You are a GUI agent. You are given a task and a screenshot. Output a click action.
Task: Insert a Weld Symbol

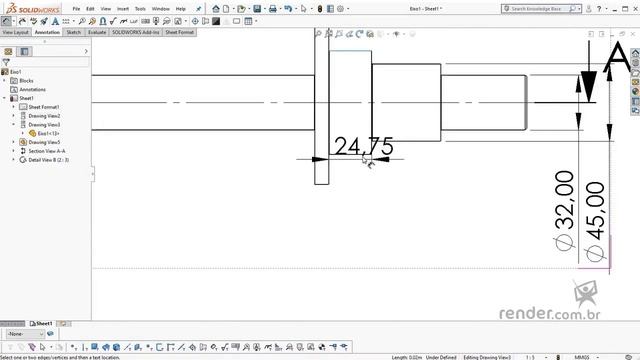coord(123,21)
